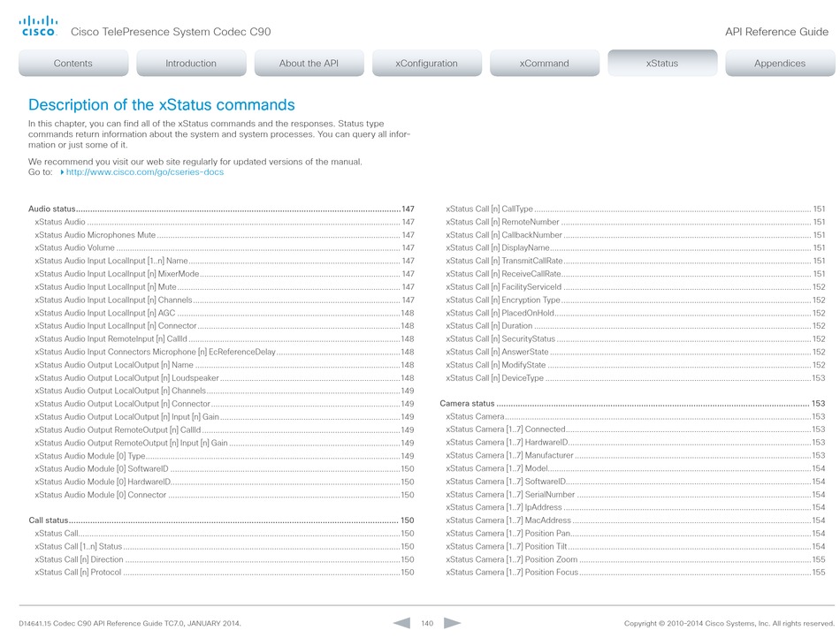Open LocalInput [n] Channels entry

[225, 300]
